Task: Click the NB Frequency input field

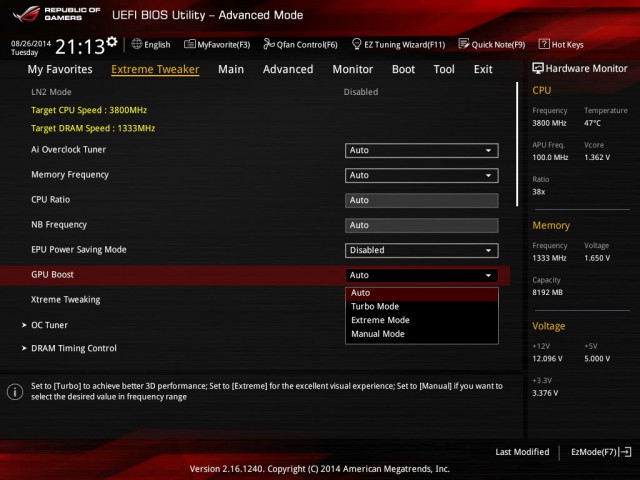Action: pos(421,225)
